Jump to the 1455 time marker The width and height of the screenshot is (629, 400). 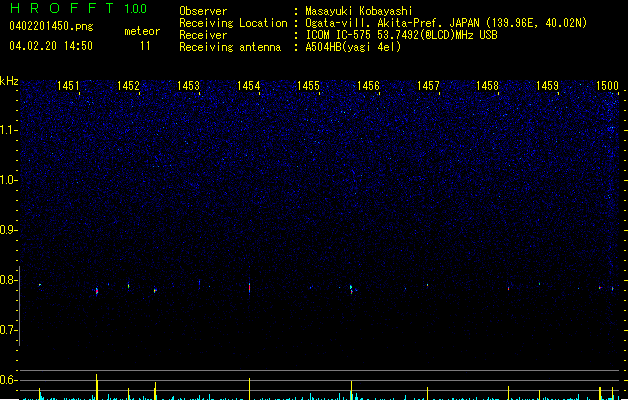click(308, 87)
